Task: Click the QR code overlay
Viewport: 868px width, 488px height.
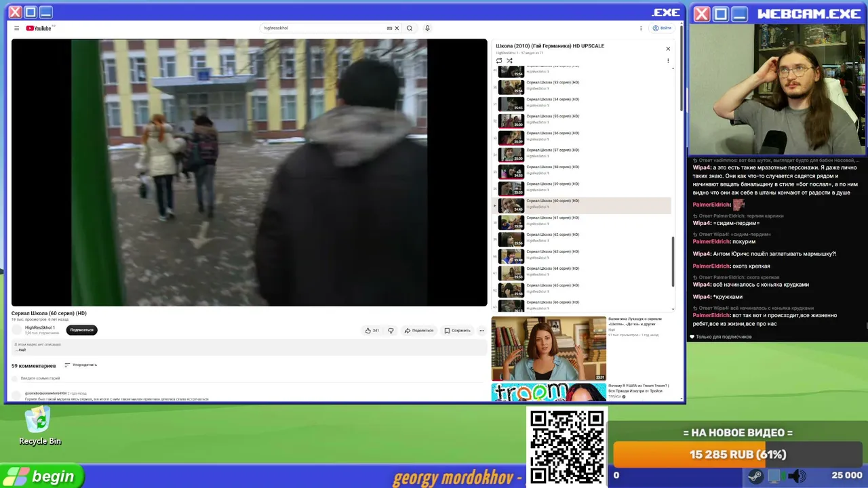Action: point(567,447)
